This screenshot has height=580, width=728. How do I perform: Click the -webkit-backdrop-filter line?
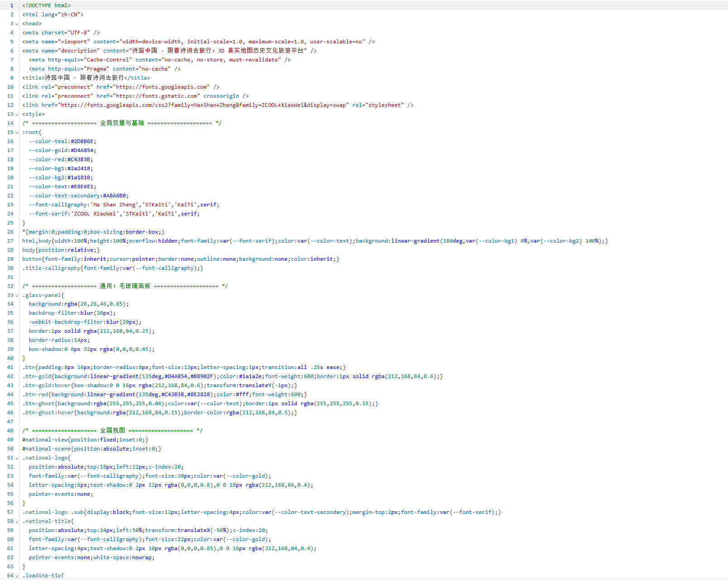click(85, 322)
